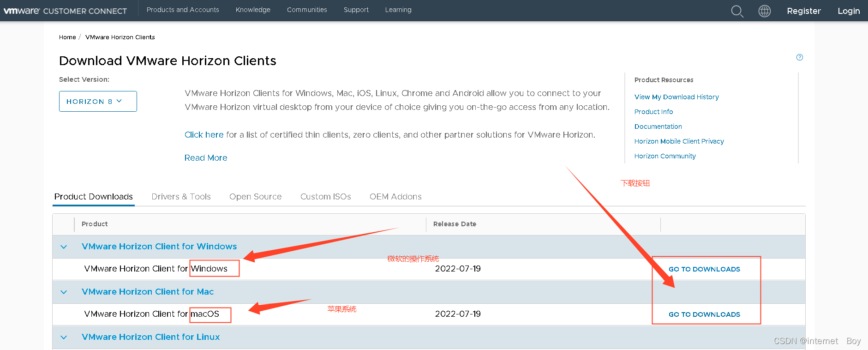868x350 pixels.
Task: Click the 'Click here' certified clients link
Action: coord(204,135)
